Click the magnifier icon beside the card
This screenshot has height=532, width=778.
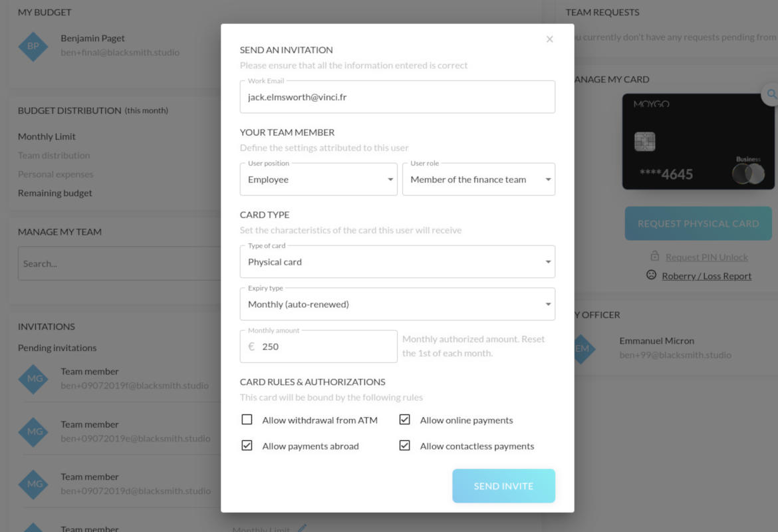coord(771,94)
